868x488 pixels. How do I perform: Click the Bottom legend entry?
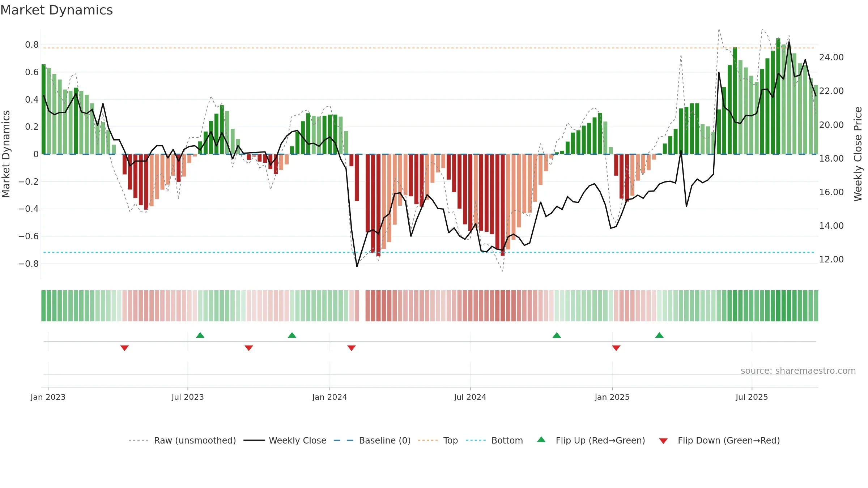point(494,440)
